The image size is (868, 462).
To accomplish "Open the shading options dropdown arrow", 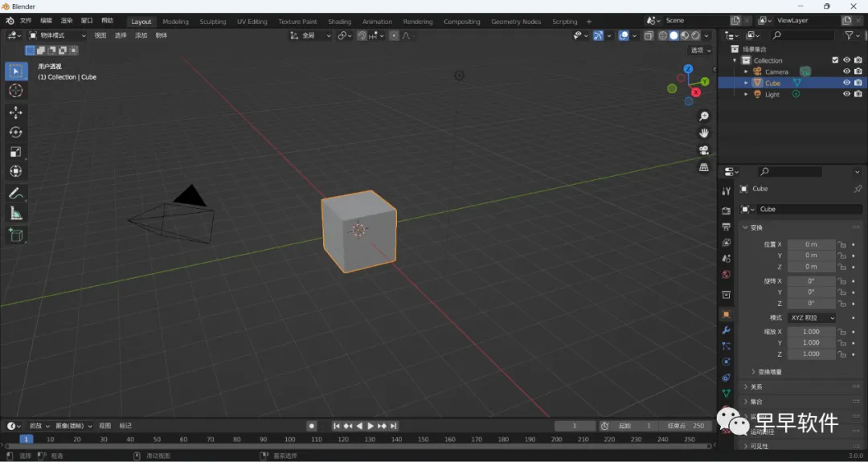I will pos(706,35).
